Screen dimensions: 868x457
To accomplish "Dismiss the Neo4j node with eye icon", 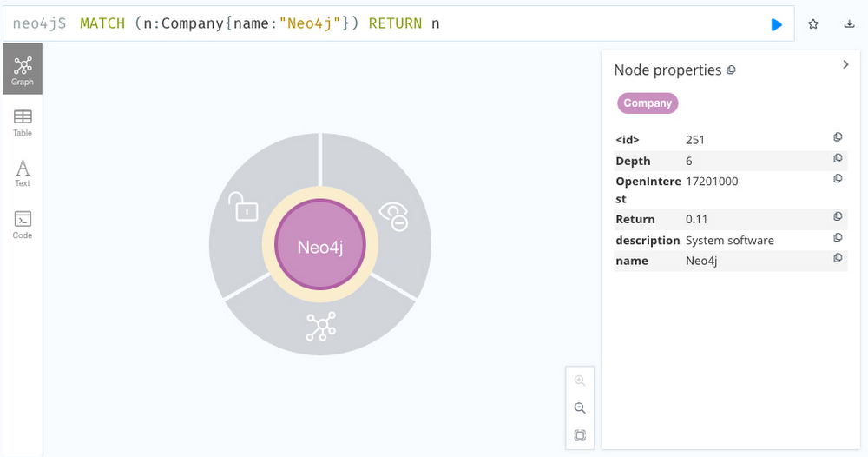I will click(x=393, y=216).
